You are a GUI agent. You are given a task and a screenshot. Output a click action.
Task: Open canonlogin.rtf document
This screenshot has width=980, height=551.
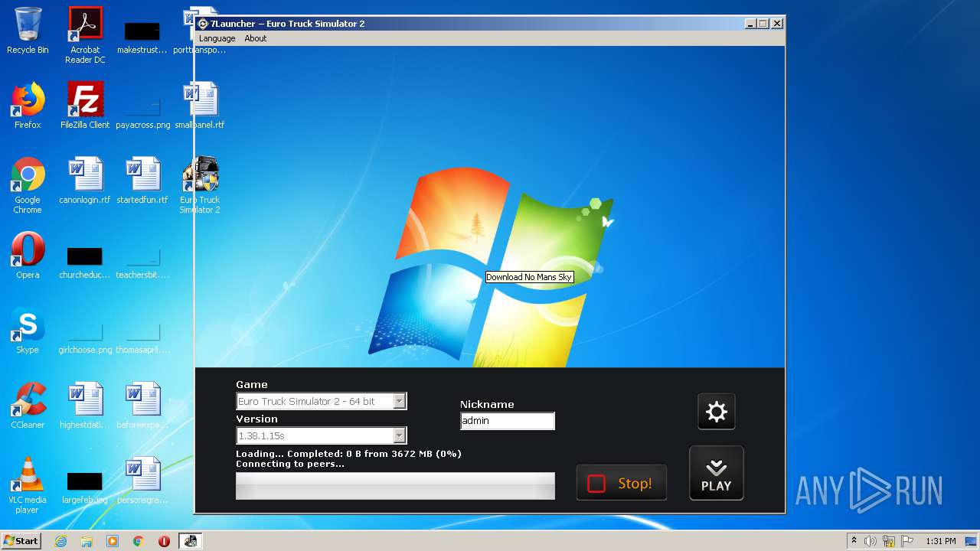[x=85, y=181]
